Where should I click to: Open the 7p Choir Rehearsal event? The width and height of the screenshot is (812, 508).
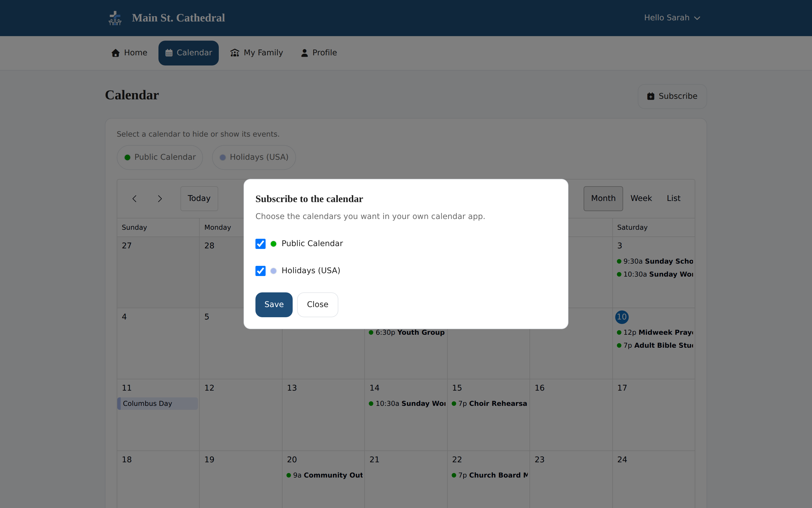(x=489, y=404)
